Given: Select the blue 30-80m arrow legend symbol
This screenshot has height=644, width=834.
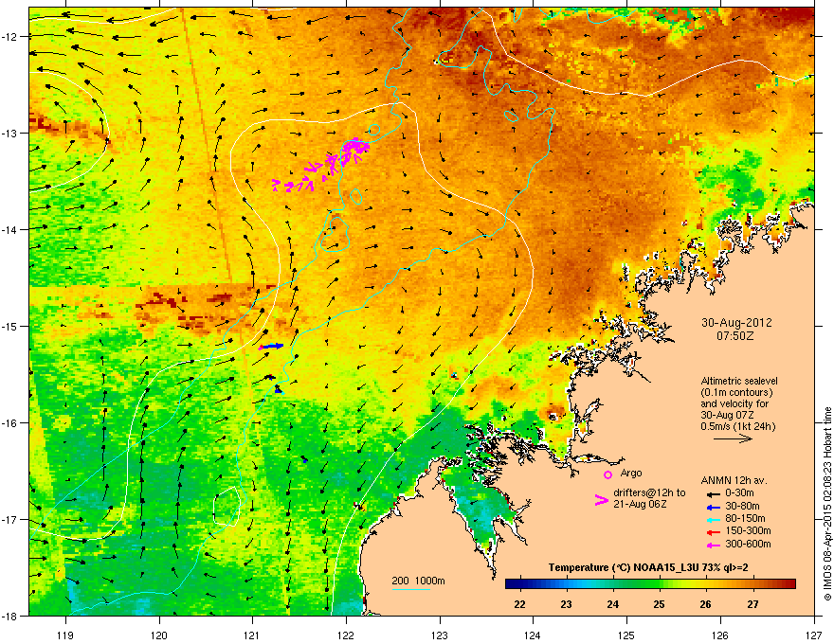Looking at the screenshot, I should click(x=713, y=507).
